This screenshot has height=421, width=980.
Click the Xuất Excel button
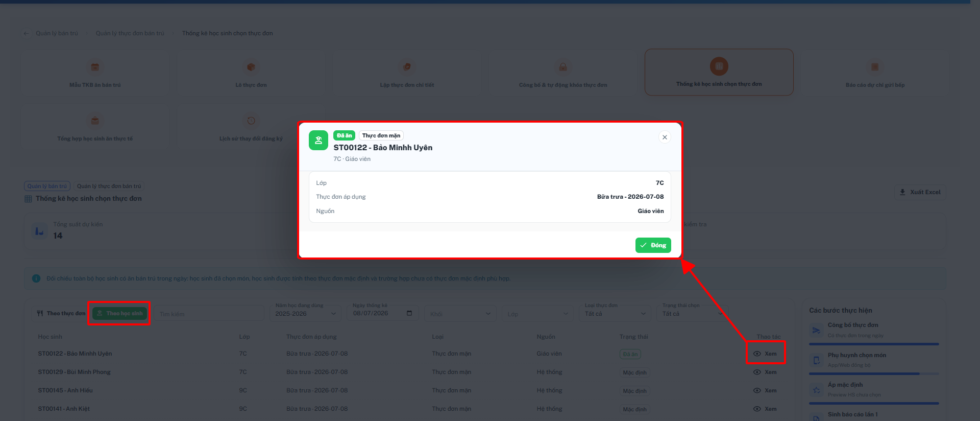920,192
